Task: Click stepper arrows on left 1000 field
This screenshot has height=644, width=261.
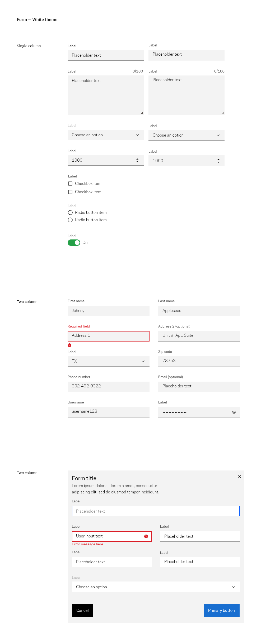Action: [137, 160]
